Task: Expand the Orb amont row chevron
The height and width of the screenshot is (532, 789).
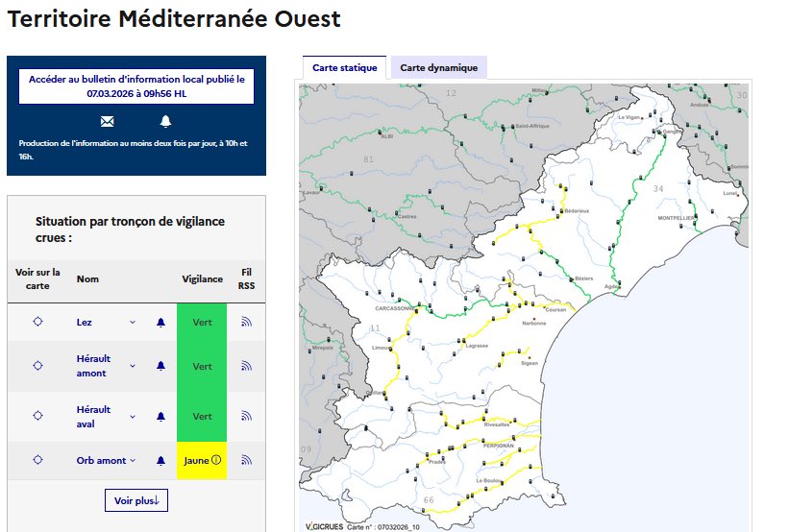Action: [133, 461]
